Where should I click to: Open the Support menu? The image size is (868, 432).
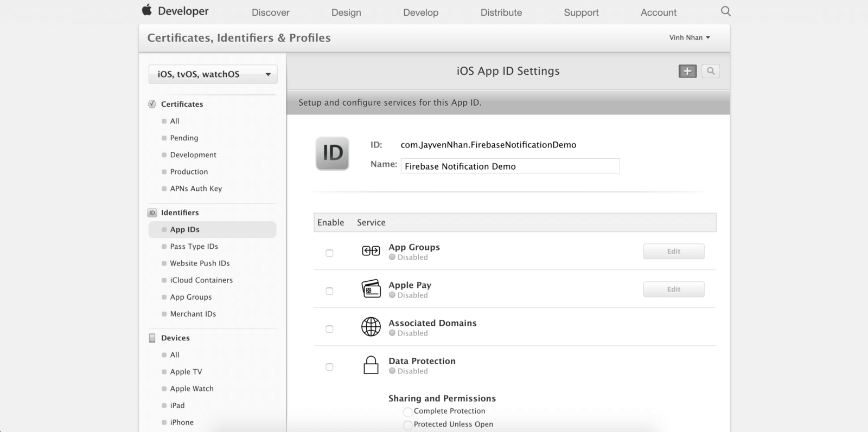[x=581, y=12]
